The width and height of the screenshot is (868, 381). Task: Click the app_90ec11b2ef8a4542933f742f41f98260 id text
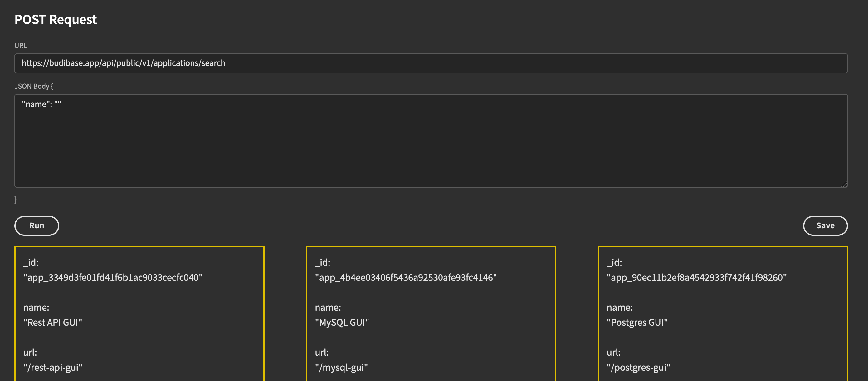697,278
